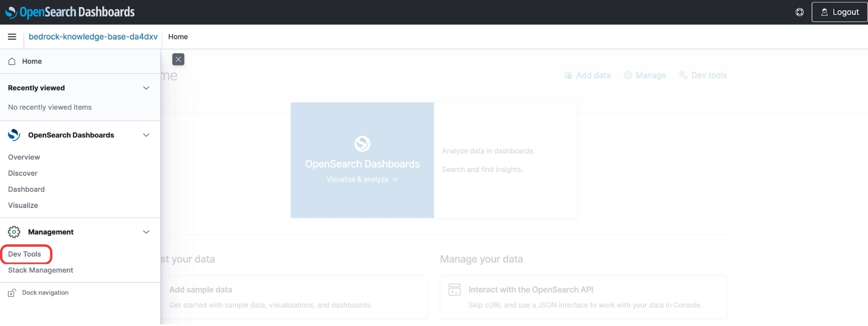This screenshot has height=326, width=868.
Task: Click the OpenSearch Dashboards logo
Action: point(70,12)
